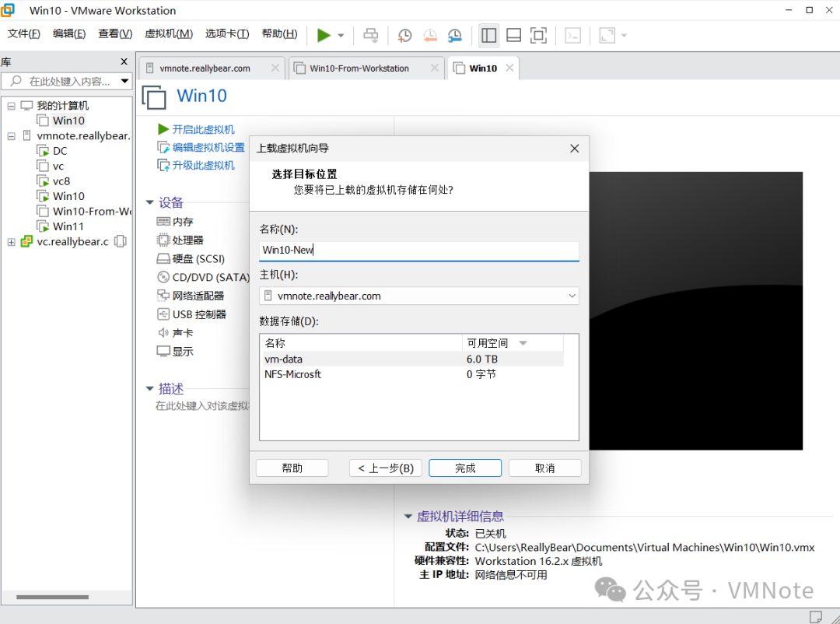Viewport: 840px width, 624px height.
Task: Close the vmnote.reallybear.com tab
Action: point(275,68)
